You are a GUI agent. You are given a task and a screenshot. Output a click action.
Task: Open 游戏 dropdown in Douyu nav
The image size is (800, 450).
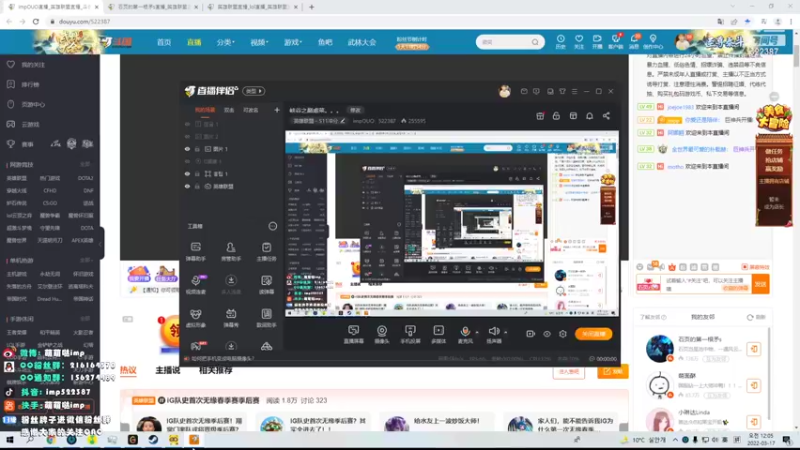coord(293,42)
